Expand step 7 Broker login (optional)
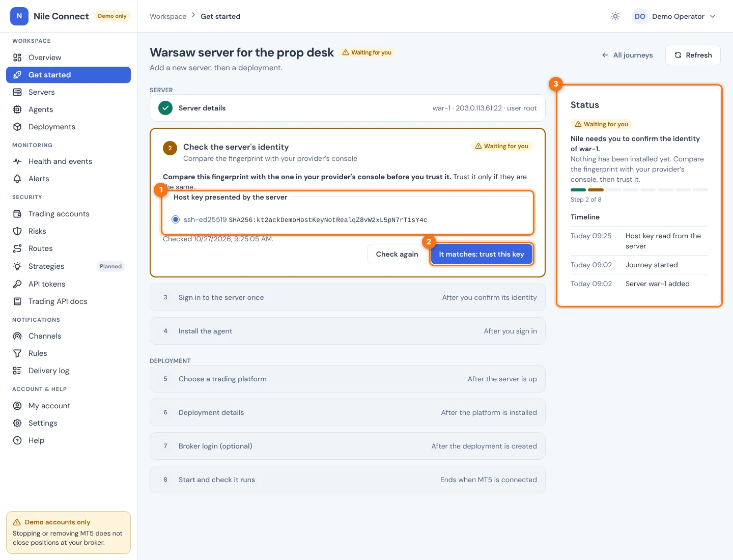The width and height of the screenshot is (733, 560). point(348,446)
